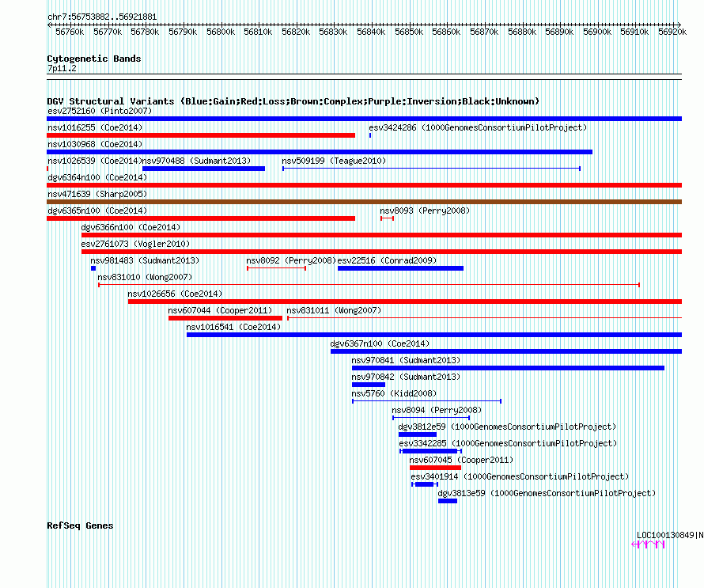This screenshot has width=704, height=588.
Task: Open nsv509199 (Teague2010) label
Action: click(x=334, y=161)
